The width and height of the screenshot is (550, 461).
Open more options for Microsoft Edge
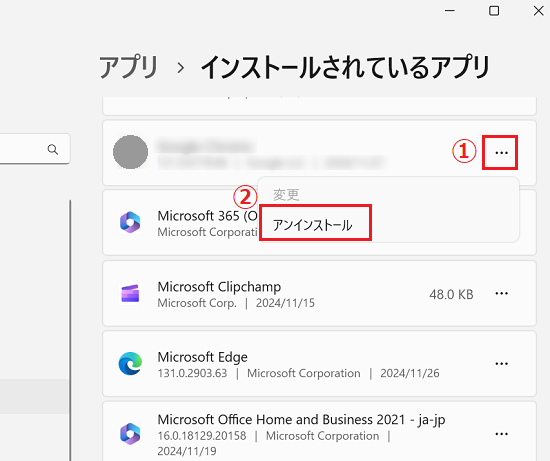pos(501,363)
